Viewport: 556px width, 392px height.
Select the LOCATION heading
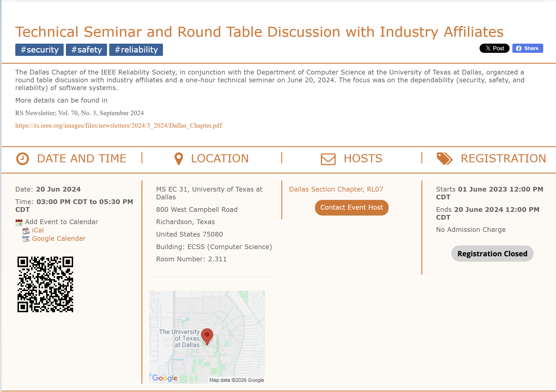[220, 158]
